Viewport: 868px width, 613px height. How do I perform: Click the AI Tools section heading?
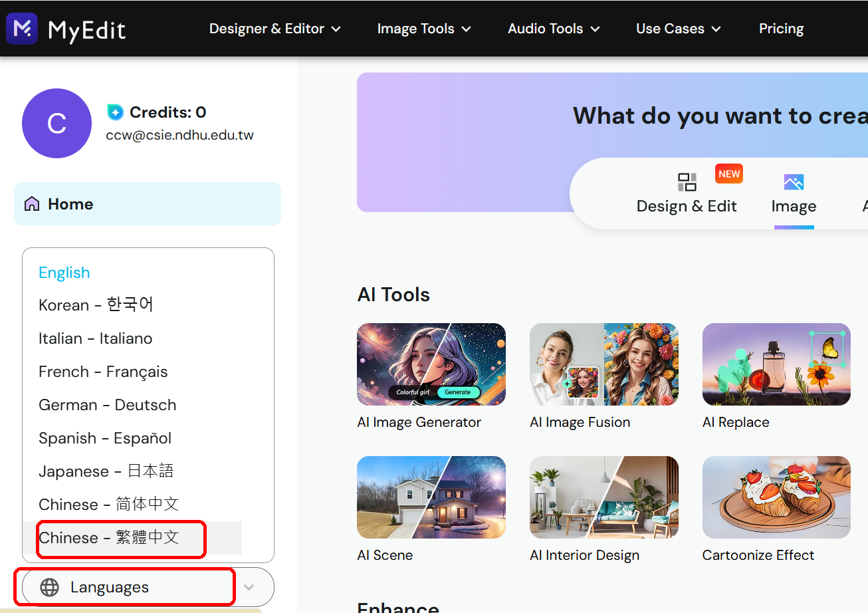[x=393, y=295]
